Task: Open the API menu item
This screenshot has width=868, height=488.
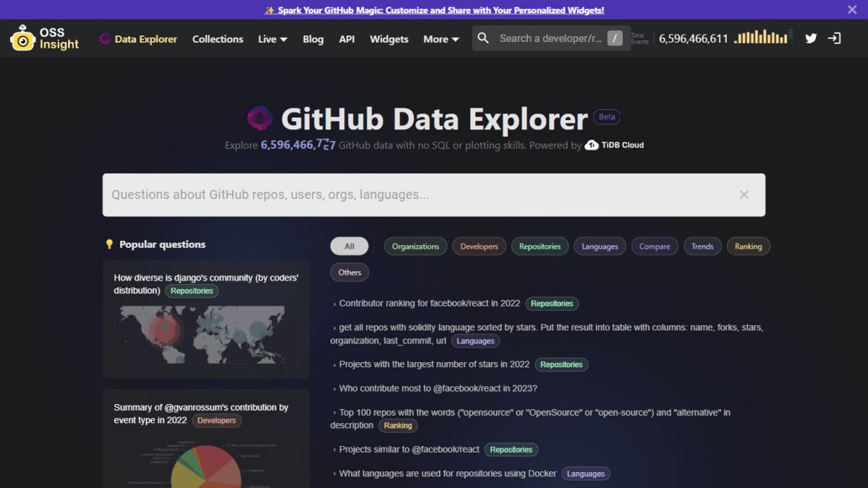Action: click(346, 39)
